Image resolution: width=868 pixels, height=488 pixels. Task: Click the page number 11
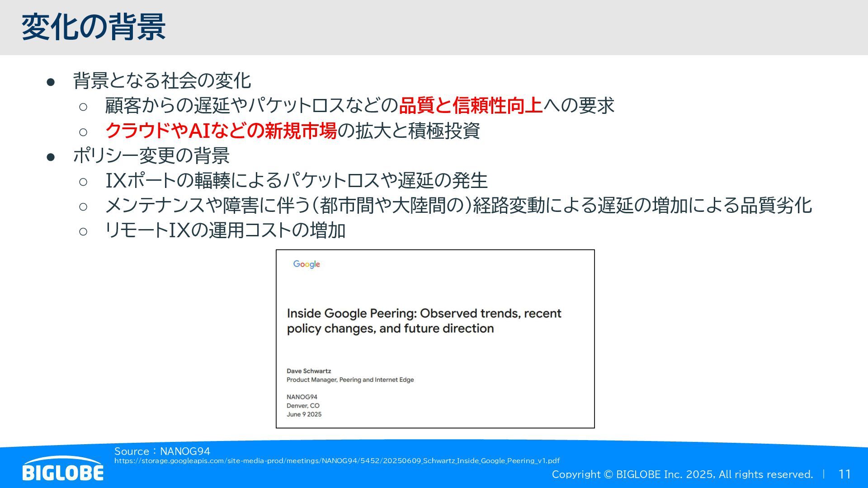pyautogui.click(x=844, y=474)
